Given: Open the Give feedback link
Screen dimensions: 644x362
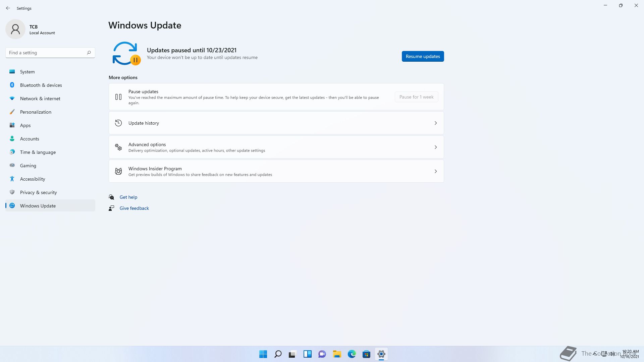Looking at the screenshot, I should point(134,208).
